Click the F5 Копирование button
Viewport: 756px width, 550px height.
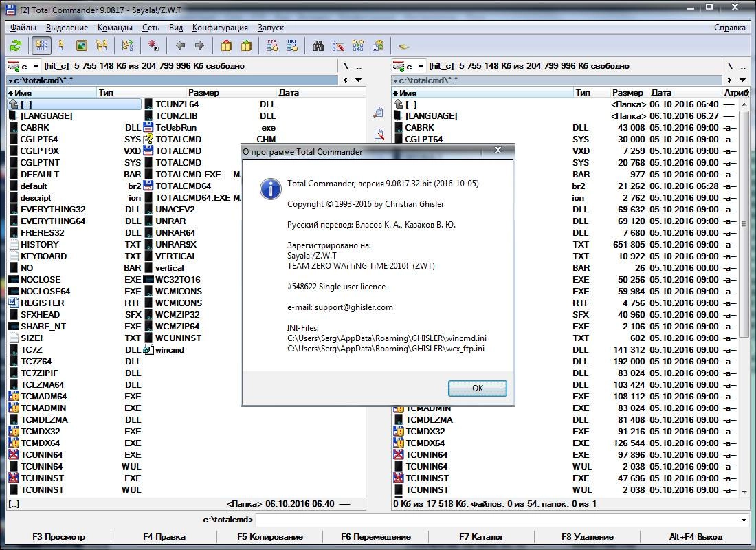click(x=270, y=537)
